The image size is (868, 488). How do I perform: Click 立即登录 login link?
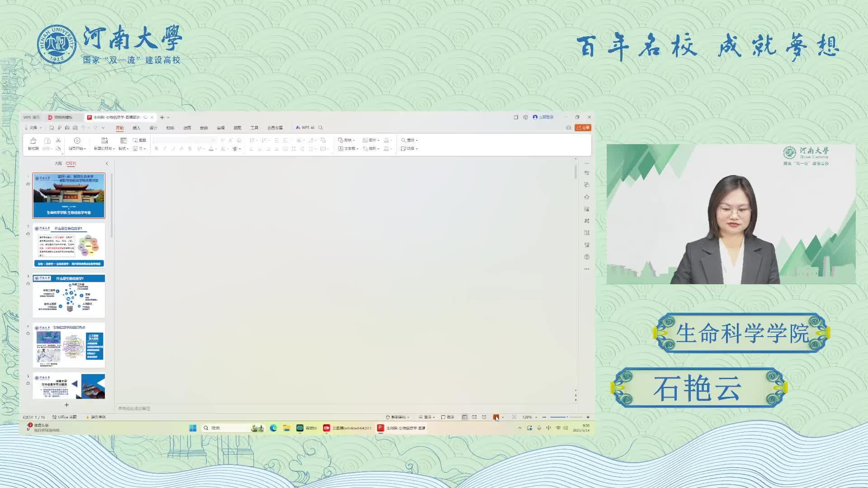(x=543, y=117)
